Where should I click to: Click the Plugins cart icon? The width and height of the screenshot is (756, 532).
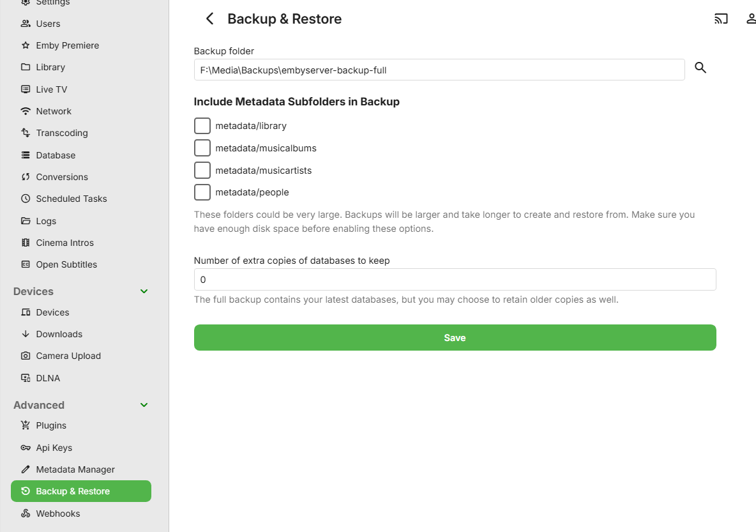[x=26, y=425]
